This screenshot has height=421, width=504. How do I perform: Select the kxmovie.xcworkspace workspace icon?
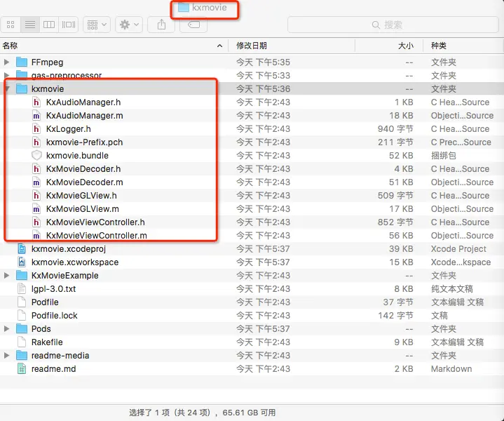coord(22,262)
